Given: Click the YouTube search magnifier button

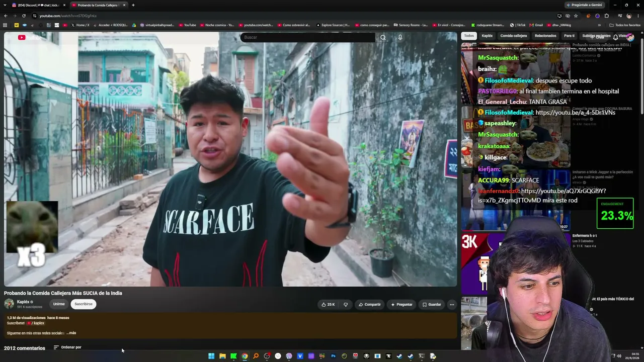Looking at the screenshot, I should click(383, 37).
